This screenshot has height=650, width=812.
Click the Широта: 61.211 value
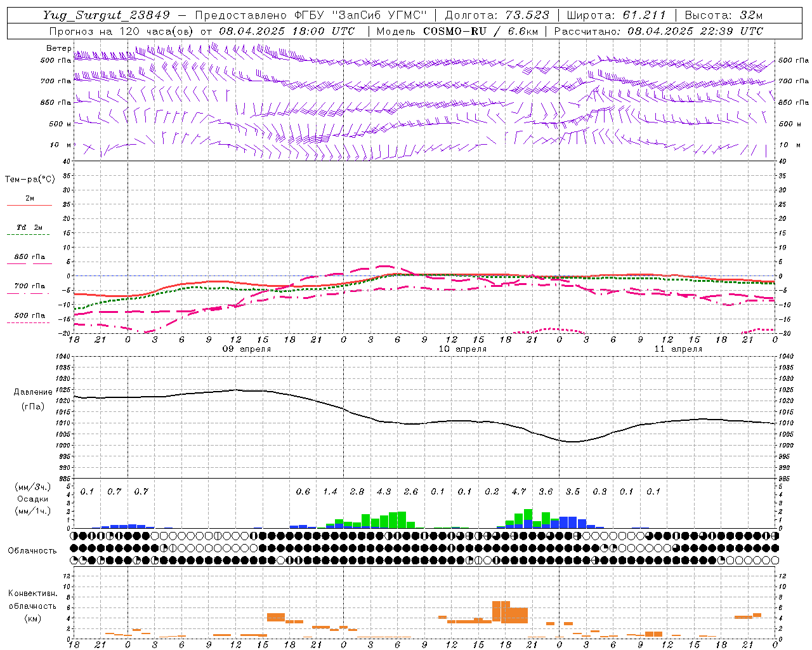pos(616,15)
